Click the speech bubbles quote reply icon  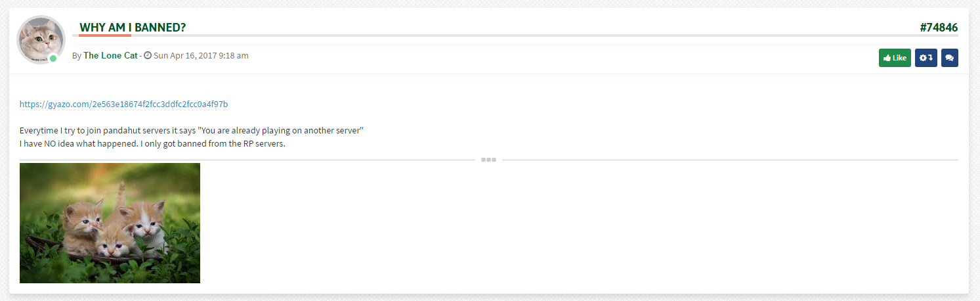pyautogui.click(x=949, y=58)
